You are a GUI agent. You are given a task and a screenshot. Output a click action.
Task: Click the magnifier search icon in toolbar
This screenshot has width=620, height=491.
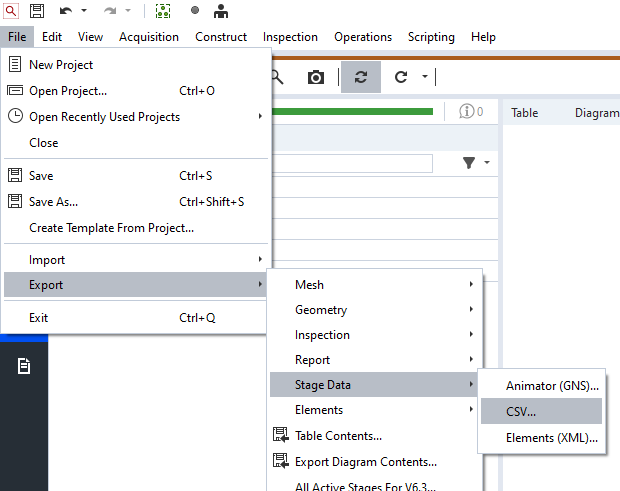pyautogui.click(x=277, y=77)
